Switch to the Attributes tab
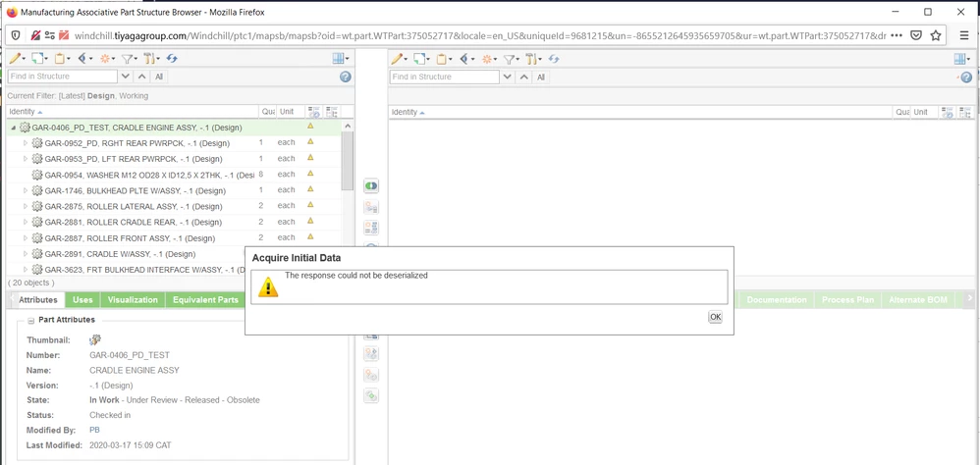 [x=38, y=300]
